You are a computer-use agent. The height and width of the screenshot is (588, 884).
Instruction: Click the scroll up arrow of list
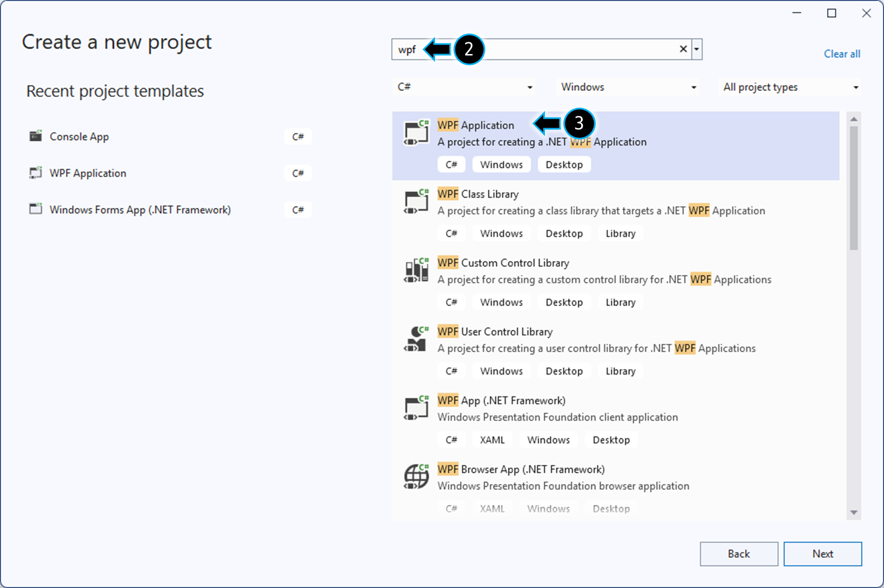854,119
